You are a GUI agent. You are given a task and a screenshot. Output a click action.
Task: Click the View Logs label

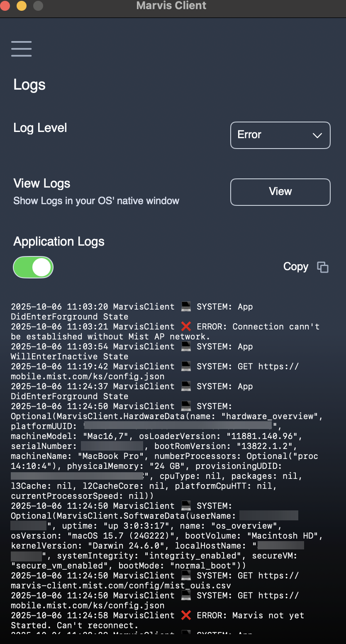tap(42, 183)
